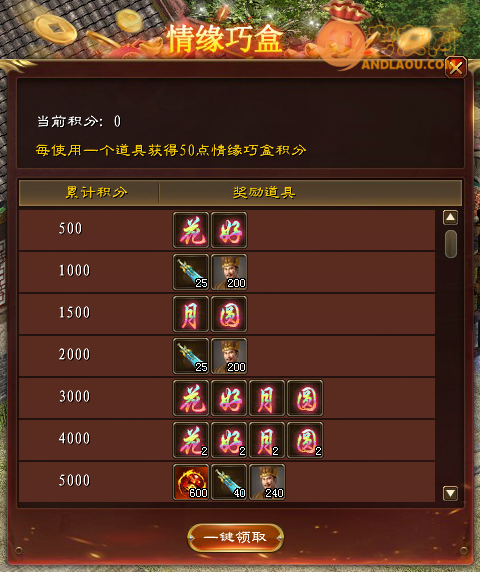The width and height of the screenshot is (480, 572).
Task: Click the 圆 icon in the 3000 row
Action: 305,398
